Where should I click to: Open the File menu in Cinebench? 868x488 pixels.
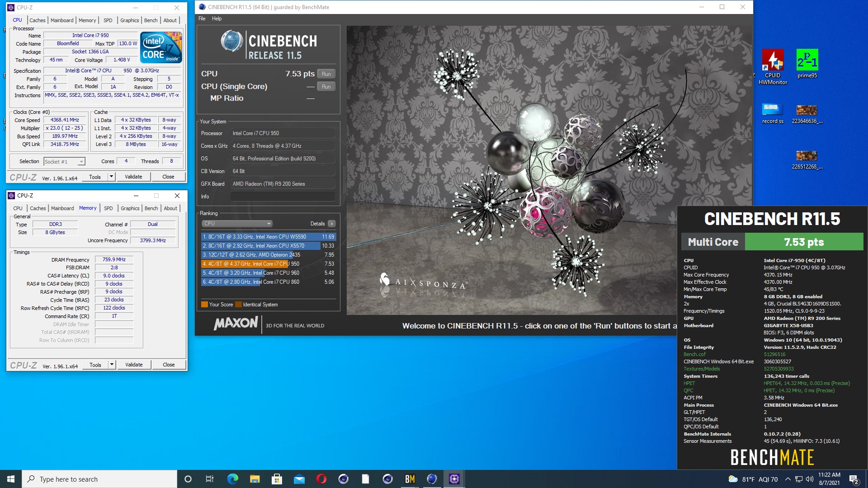202,19
